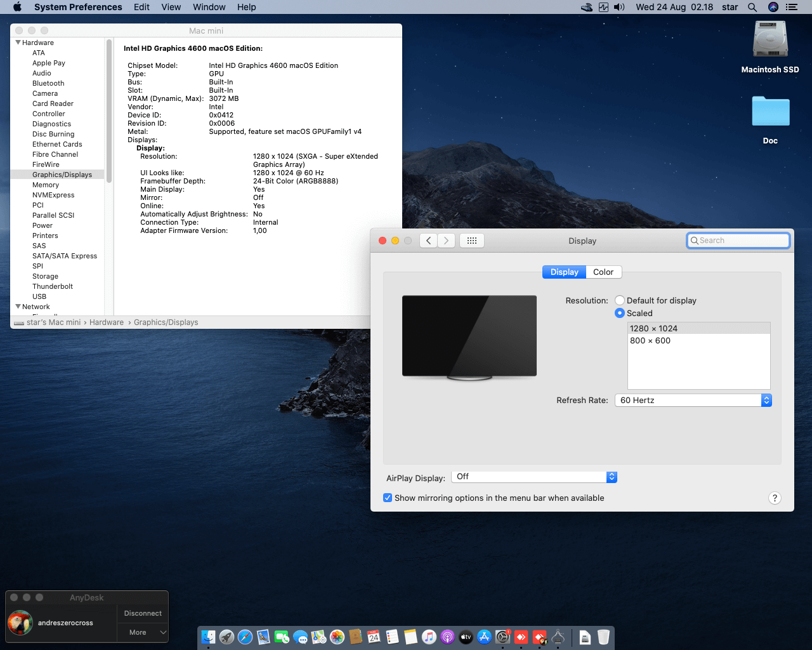Viewport: 812px width, 650px height.
Task: Open the Music app in dock
Action: 429,637
